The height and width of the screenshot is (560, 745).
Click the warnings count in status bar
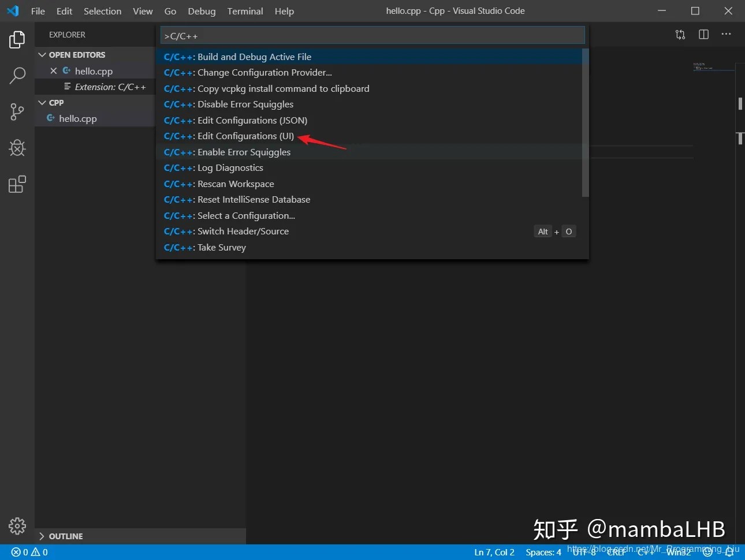coord(39,552)
